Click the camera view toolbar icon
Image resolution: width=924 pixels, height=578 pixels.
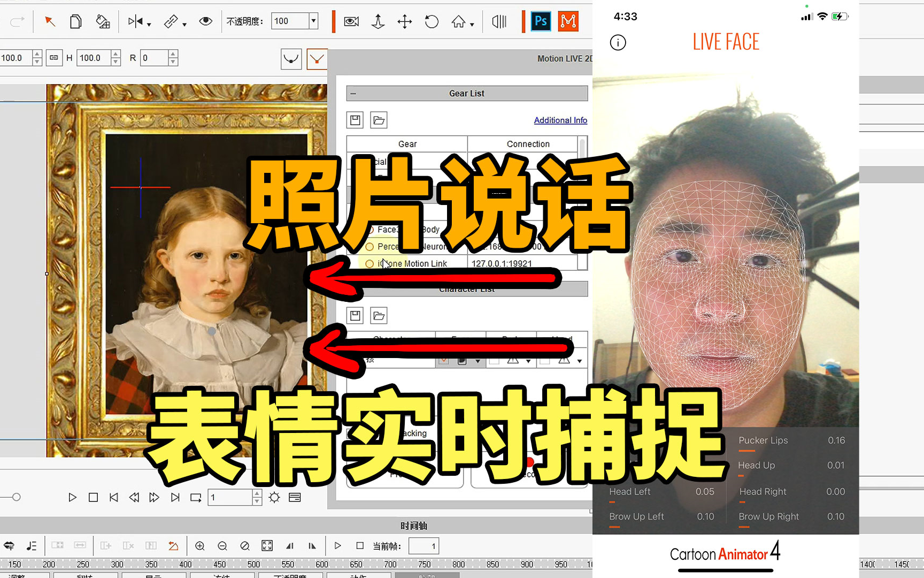pyautogui.click(x=351, y=21)
